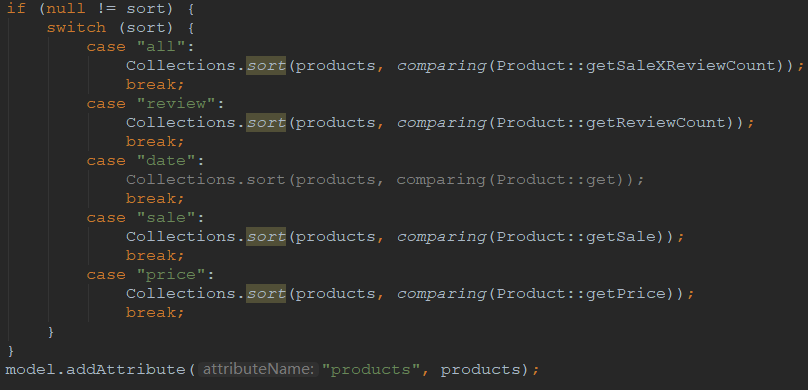Click the addAttribute method name
This screenshot has width=808, height=390.
126,369
